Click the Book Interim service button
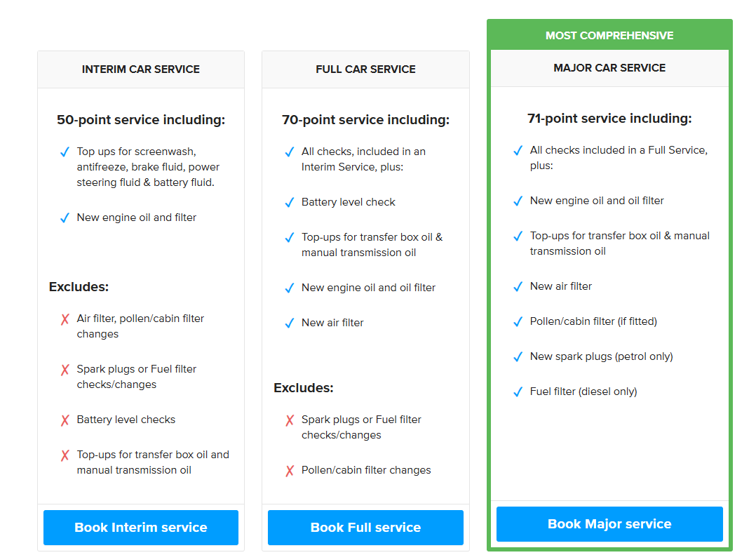This screenshot has height=555, width=756. (x=141, y=528)
